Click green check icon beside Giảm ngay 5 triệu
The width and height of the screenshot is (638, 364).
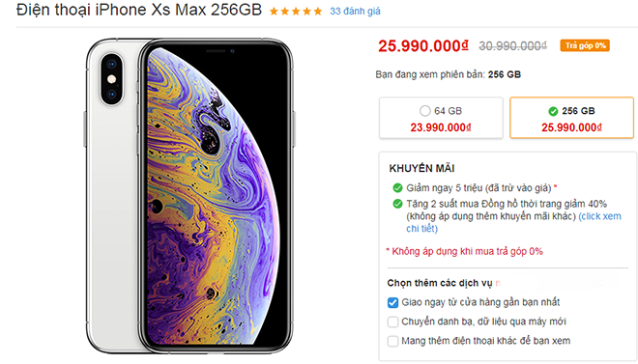(397, 187)
